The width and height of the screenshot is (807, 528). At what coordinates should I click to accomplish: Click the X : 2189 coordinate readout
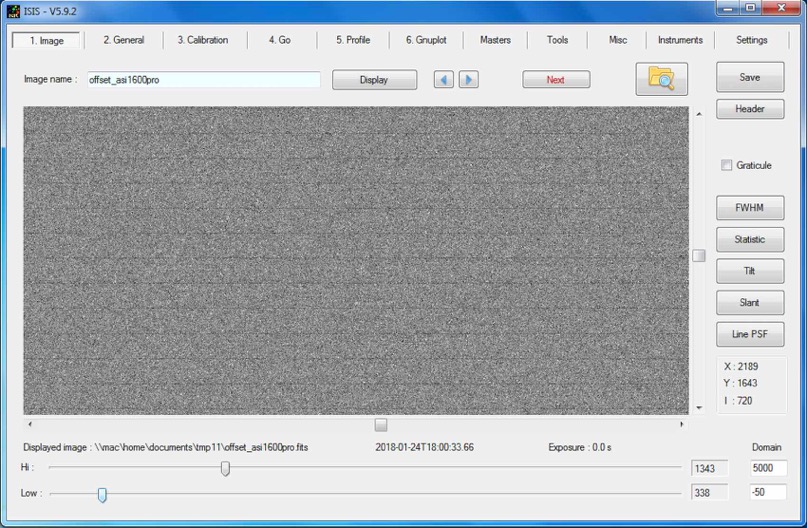coord(741,366)
